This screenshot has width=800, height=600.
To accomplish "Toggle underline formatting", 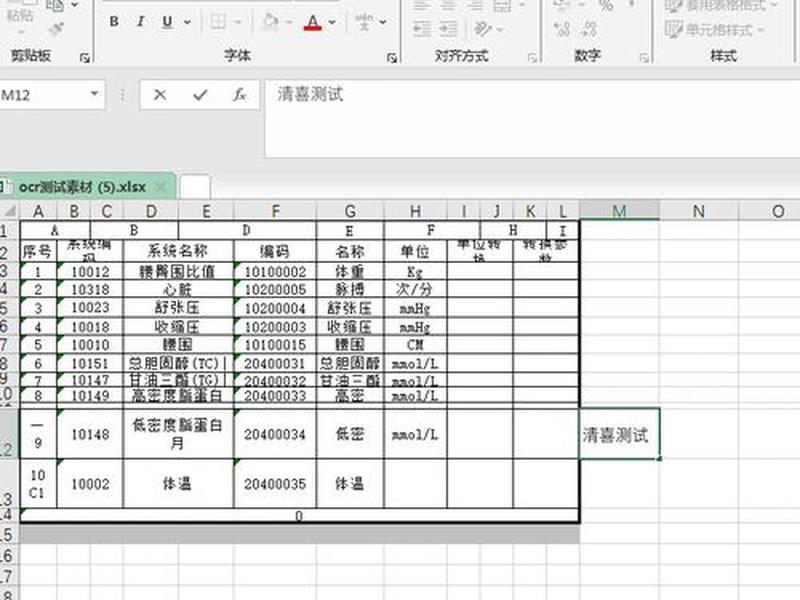I will (167, 21).
